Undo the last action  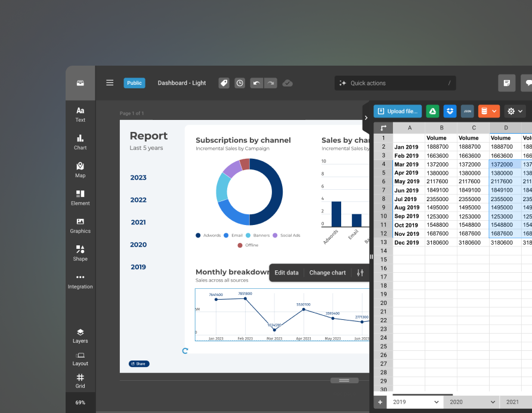256,83
